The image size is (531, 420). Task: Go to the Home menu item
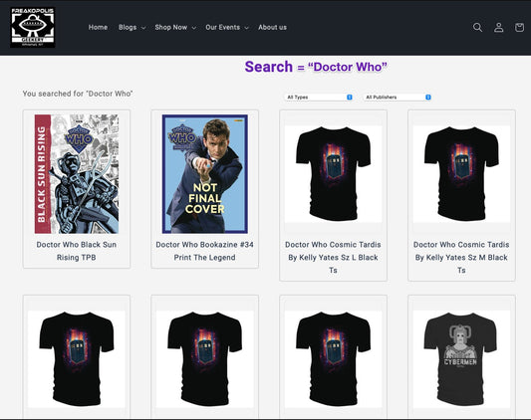[x=98, y=28]
